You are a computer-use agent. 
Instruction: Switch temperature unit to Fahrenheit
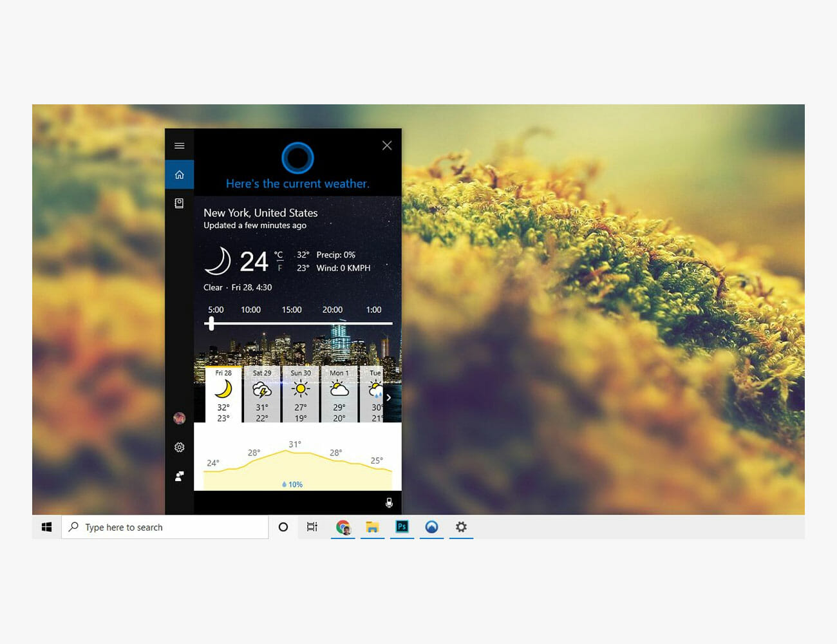tap(279, 268)
